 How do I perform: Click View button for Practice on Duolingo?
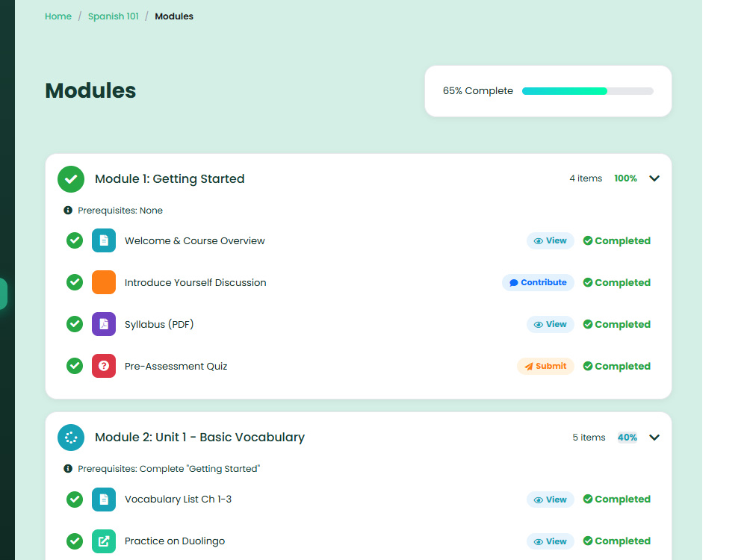pyautogui.click(x=551, y=541)
